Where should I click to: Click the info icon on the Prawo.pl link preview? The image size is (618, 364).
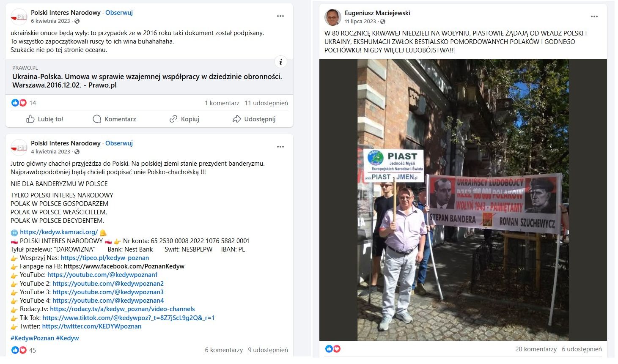281,62
